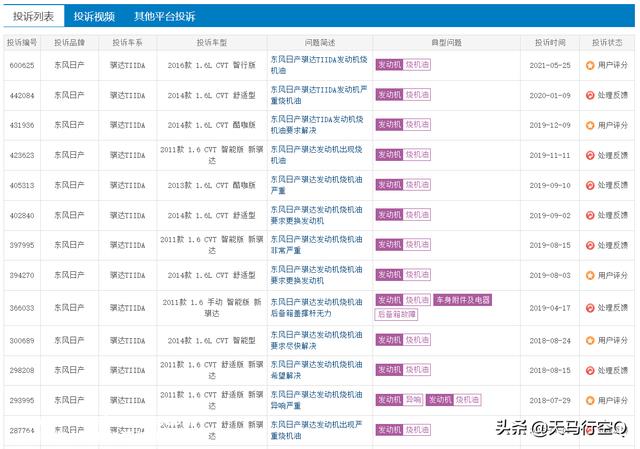Click complaint number 293995
The width and height of the screenshot is (640, 449).
coord(22,400)
